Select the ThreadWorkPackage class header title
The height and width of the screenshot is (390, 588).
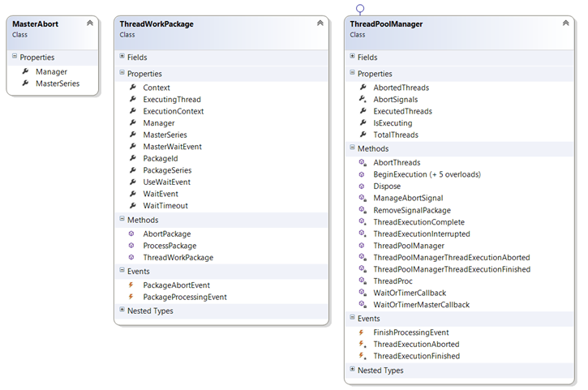pos(157,24)
